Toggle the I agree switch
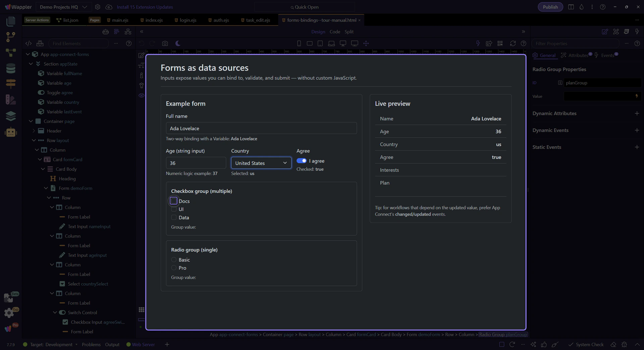 tap(302, 161)
